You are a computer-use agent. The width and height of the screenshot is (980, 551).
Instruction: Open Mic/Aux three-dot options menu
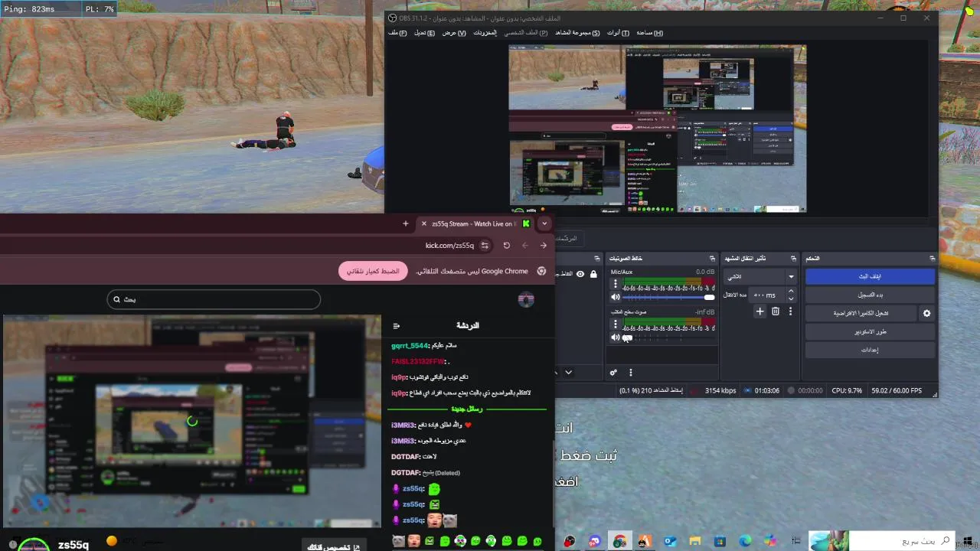[615, 283]
